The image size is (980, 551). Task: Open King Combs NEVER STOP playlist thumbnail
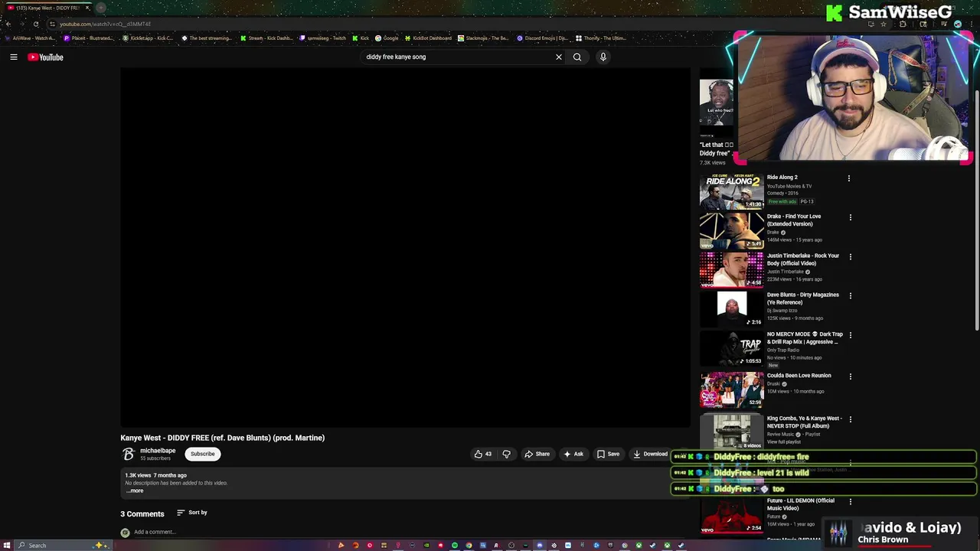pyautogui.click(x=731, y=432)
